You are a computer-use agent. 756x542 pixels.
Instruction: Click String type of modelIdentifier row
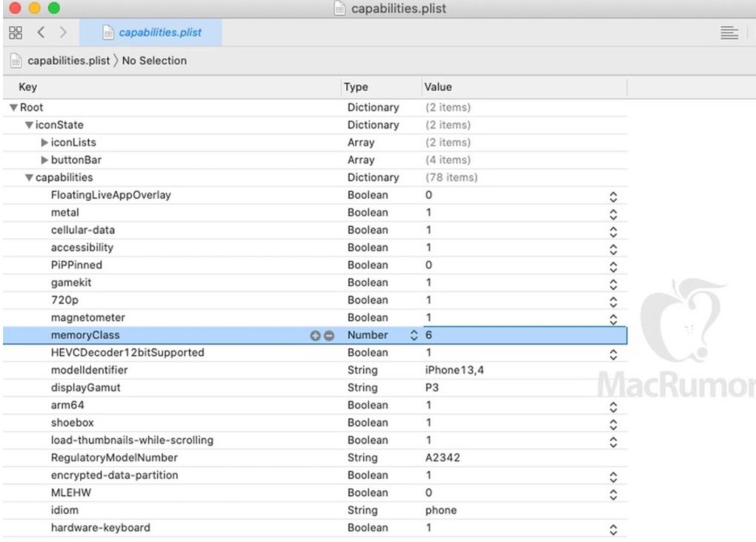point(362,370)
